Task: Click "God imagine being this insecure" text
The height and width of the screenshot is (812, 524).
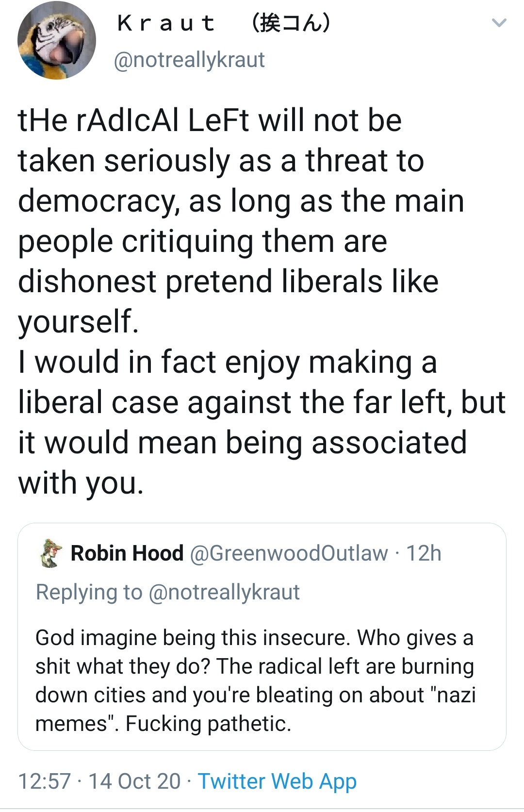Action: (193, 638)
